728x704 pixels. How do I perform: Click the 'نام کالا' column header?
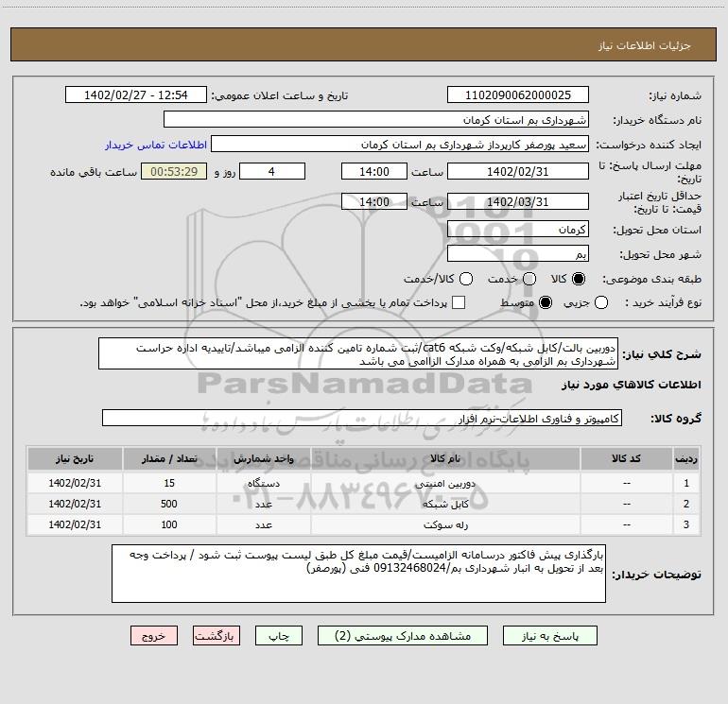coord(445,459)
